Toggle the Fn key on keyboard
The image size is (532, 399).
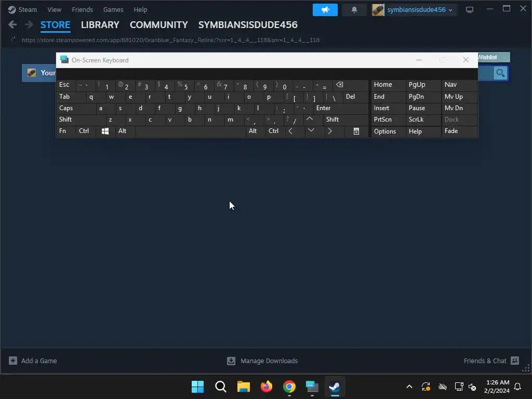(x=66, y=131)
